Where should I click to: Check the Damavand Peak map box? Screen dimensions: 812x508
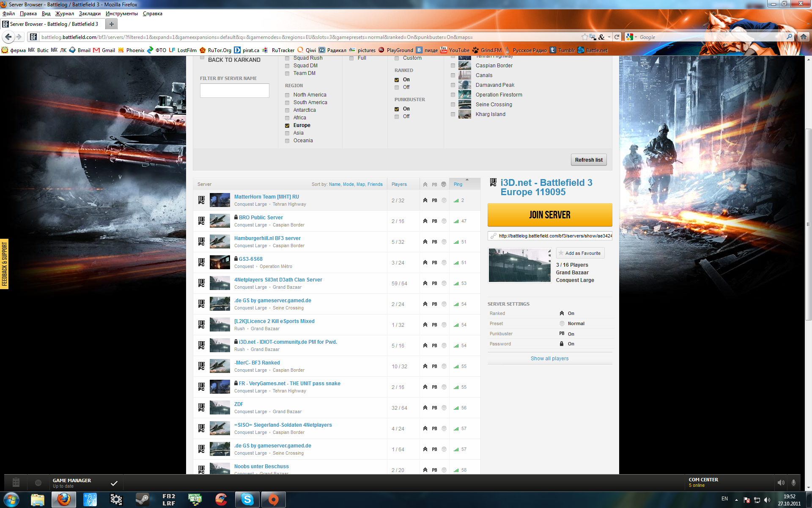(x=453, y=85)
